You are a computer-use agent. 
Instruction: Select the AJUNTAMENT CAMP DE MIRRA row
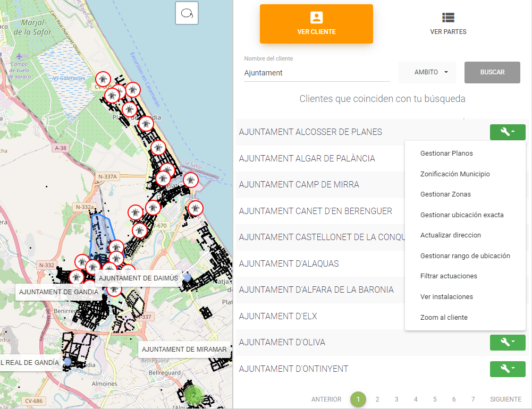point(320,184)
